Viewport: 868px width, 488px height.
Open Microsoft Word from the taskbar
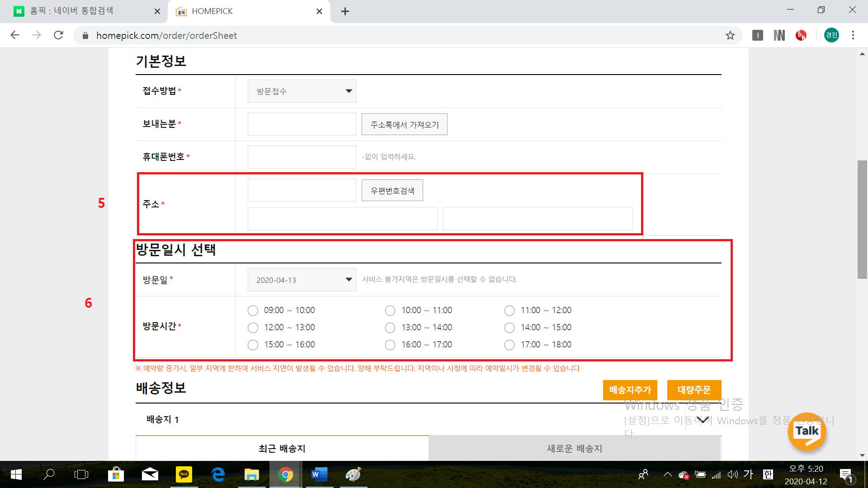coord(319,474)
